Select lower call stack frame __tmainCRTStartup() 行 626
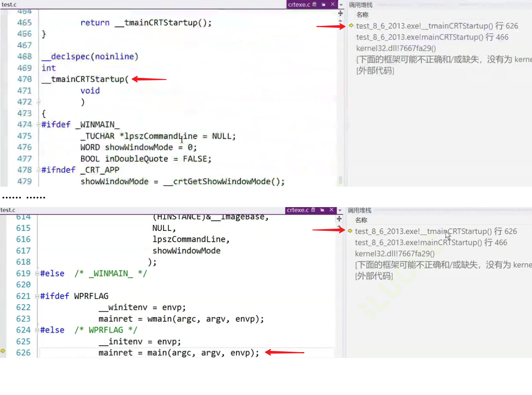The image size is (532, 395). coord(436,231)
